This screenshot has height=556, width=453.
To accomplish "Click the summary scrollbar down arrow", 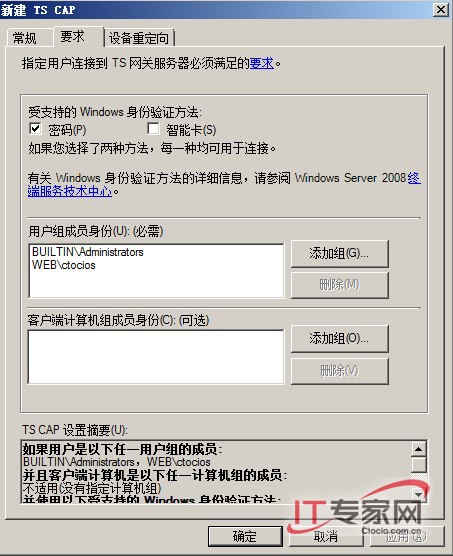I will coord(419,494).
